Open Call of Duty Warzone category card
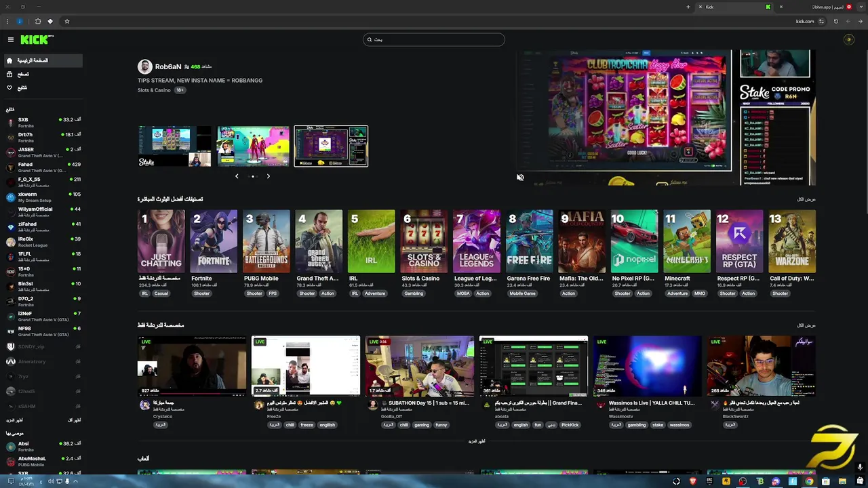 [x=792, y=241]
